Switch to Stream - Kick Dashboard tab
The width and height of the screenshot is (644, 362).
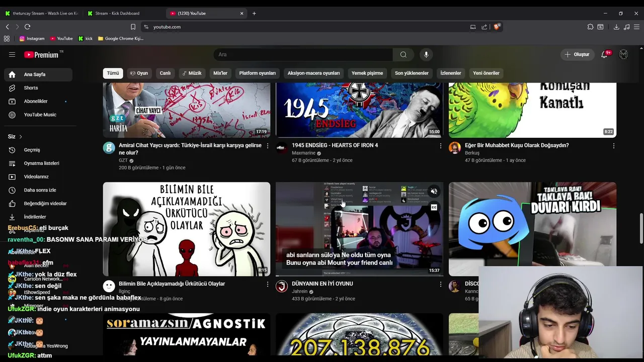(123, 14)
